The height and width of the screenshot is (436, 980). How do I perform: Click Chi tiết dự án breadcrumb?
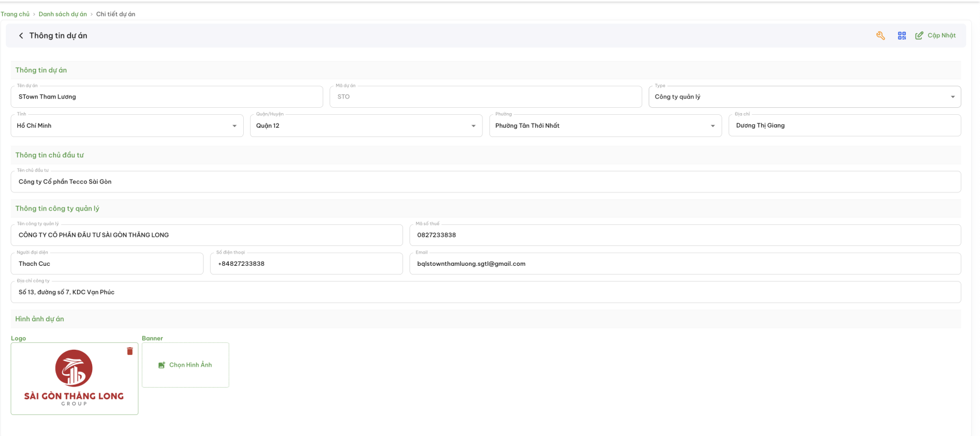click(116, 14)
